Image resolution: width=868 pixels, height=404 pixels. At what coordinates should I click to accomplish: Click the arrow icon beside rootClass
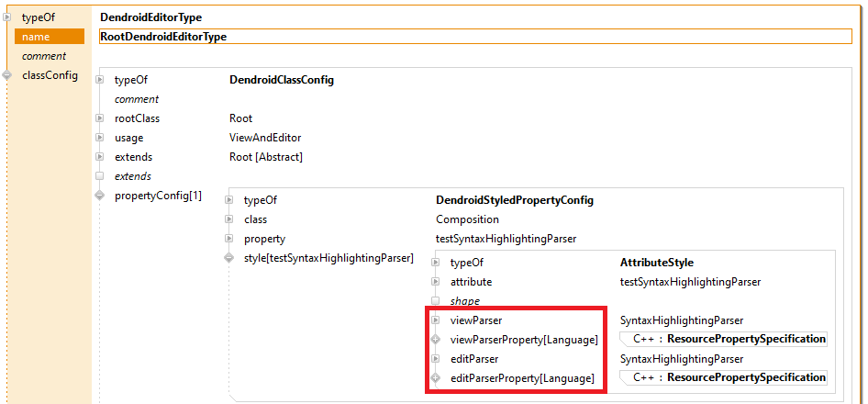(x=100, y=118)
